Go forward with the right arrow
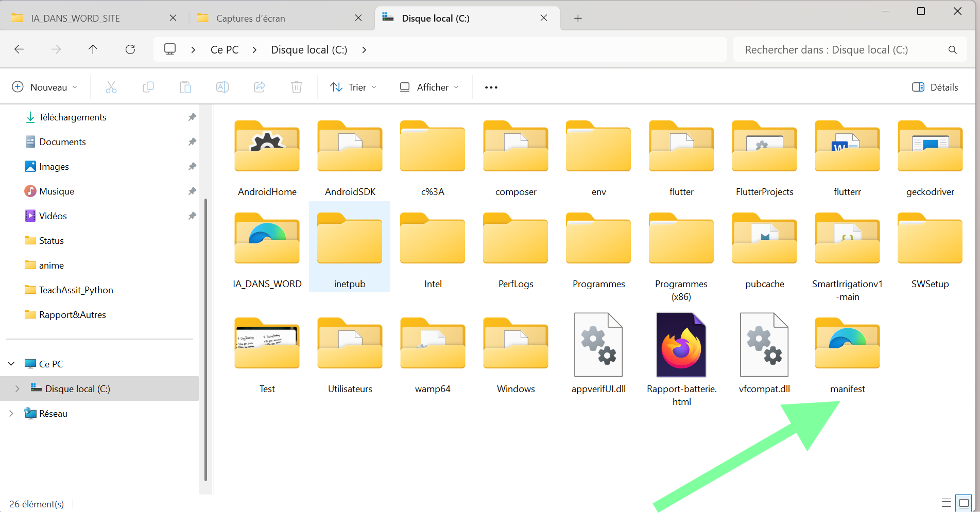The image size is (980, 513). coord(56,49)
